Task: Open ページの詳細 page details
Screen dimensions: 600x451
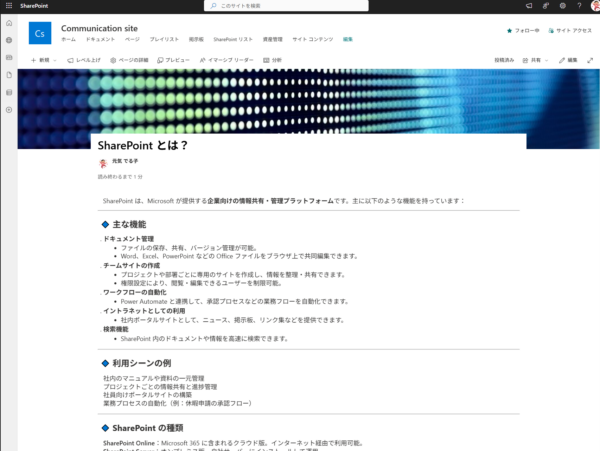Action: click(129, 60)
